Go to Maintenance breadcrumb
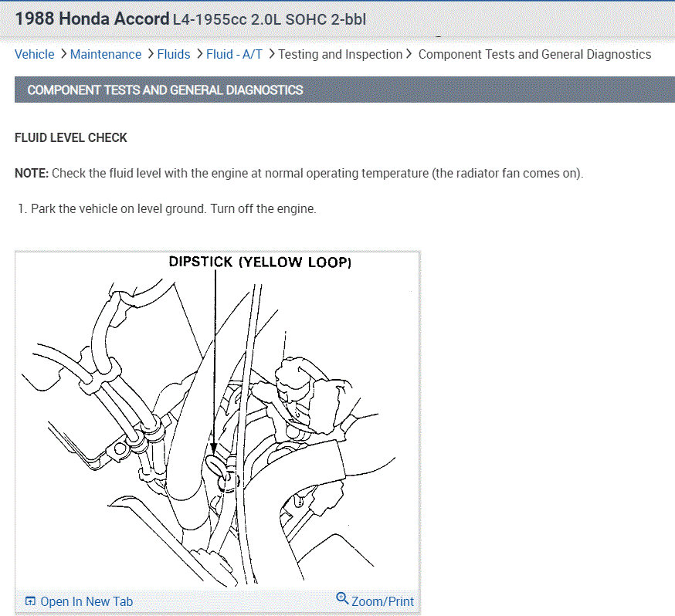Image resolution: width=675 pixels, height=616 pixels. click(x=106, y=55)
